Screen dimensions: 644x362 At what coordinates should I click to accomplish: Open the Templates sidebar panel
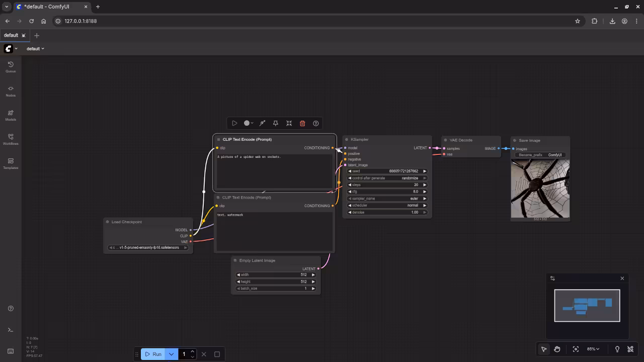[x=11, y=163]
